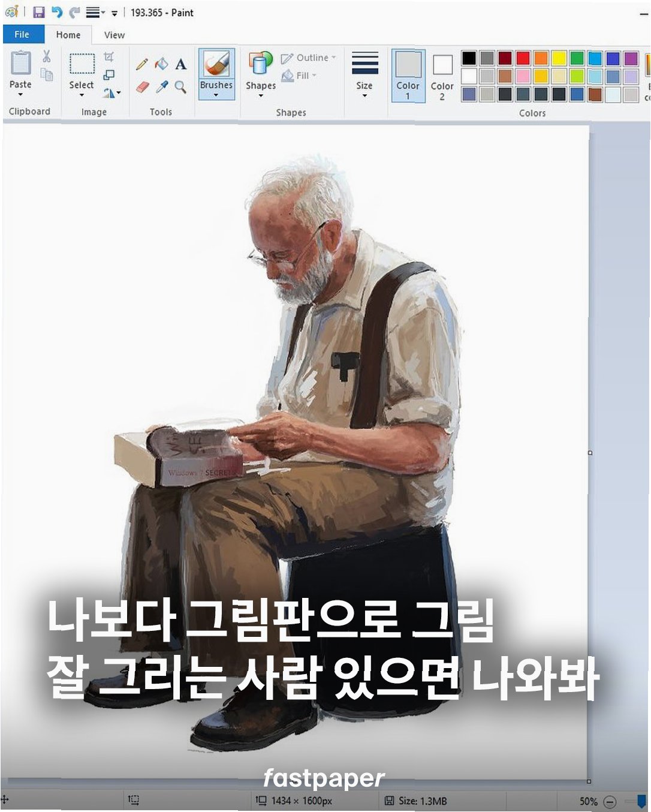Click the Save icon in the title bar
This screenshot has height=812, width=651.
[39, 12]
